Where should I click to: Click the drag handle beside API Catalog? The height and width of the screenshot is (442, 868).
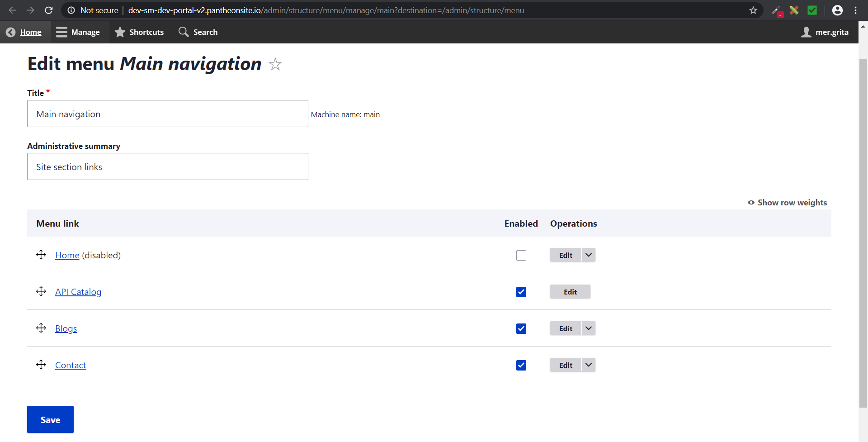pyautogui.click(x=41, y=291)
